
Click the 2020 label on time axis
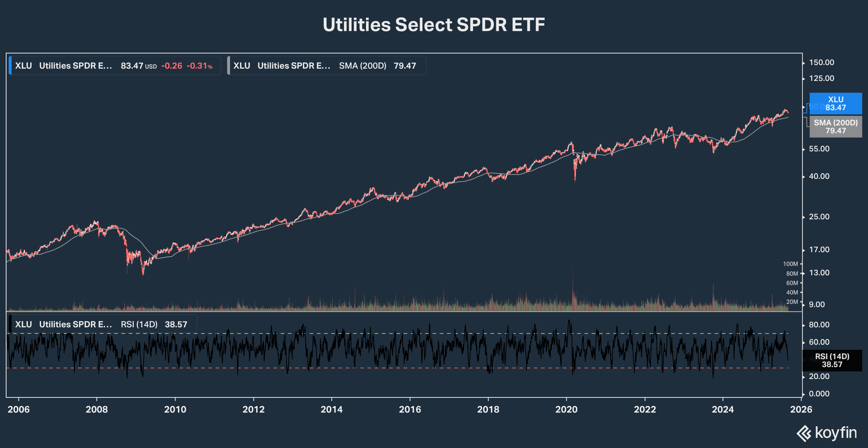pyautogui.click(x=566, y=409)
